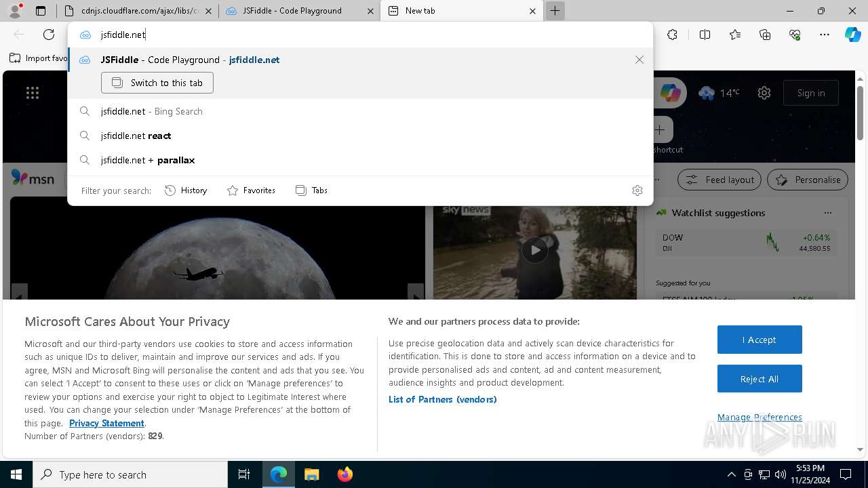Viewport: 868px width, 488px height.
Task: Open Manage Preferences link
Action: tap(759, 417)
